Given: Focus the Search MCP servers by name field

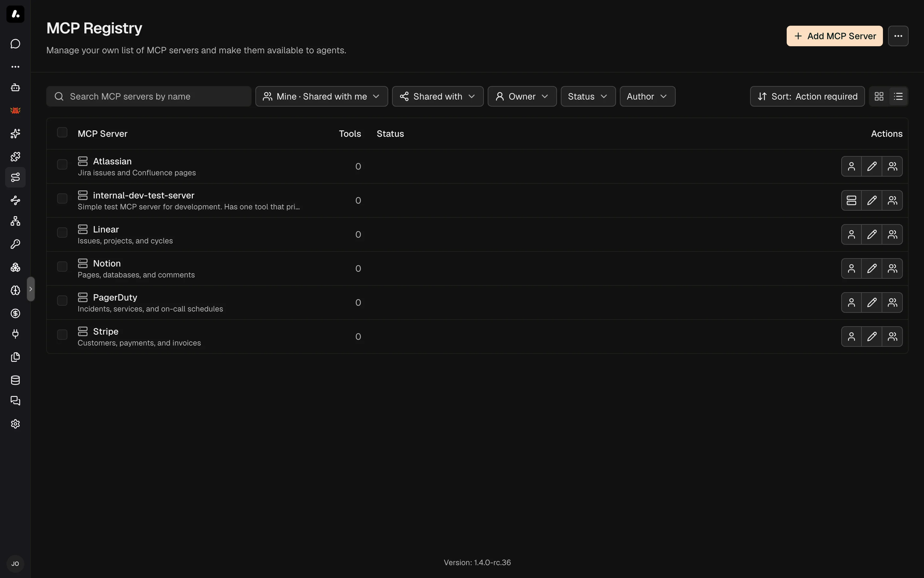Looking at the screenshot, I should pyautogui.click(x=149, y=96).
